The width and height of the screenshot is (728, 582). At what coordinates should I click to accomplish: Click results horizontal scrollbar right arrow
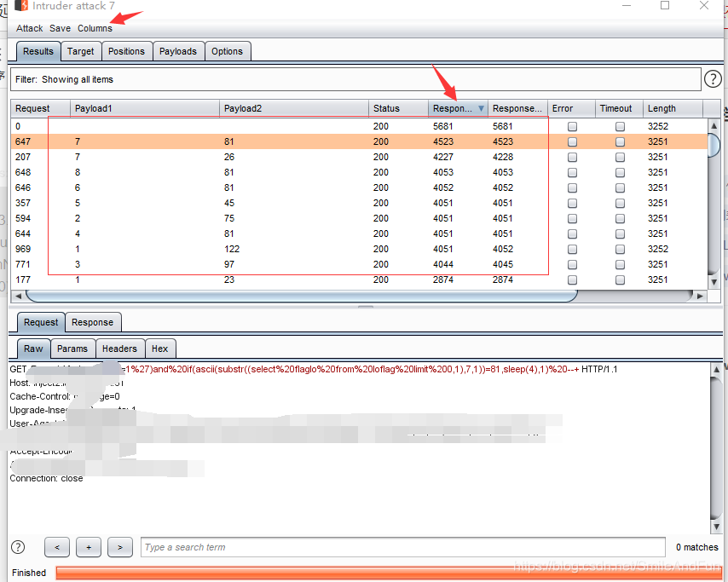pyautogui.click(x=700, y=296)
